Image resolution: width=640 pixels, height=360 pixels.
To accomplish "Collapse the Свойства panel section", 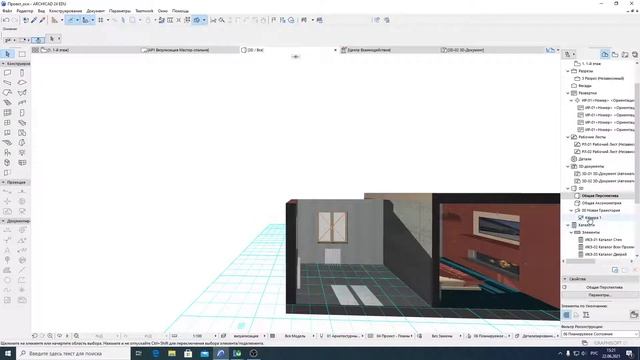I will pyautogui.click(x=565, y=279).
